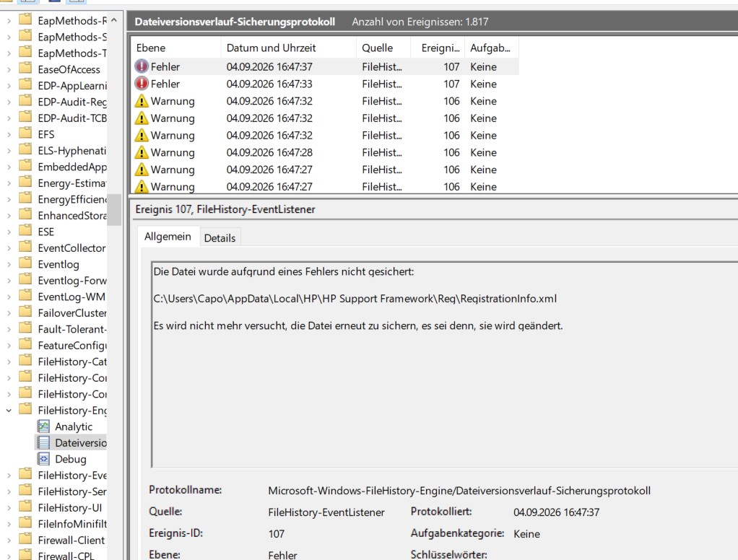738x560 pixels.
Task: Click the Quelle value FileHistory-EventListener
Action: click(326, 512)
